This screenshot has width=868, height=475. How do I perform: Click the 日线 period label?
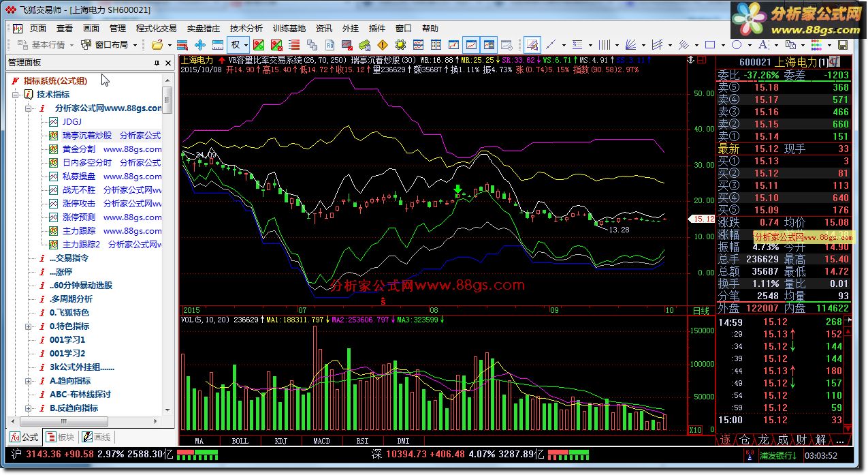click(x=701, y=310)
